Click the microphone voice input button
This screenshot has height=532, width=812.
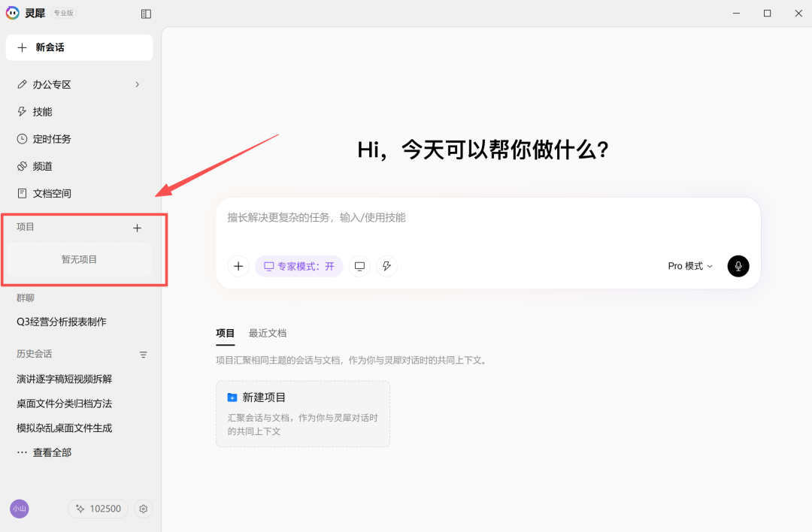738,266
